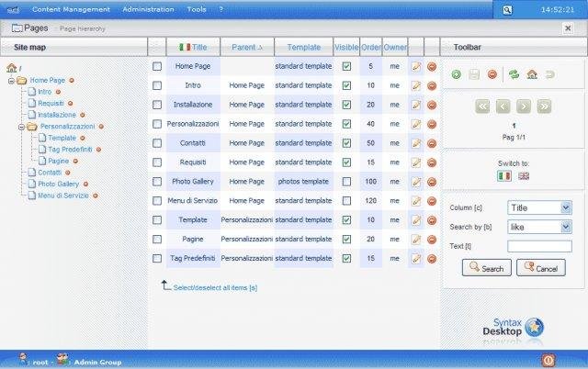Sort by the Visible column header
The image size is (588, 369).
pos(346,47)
